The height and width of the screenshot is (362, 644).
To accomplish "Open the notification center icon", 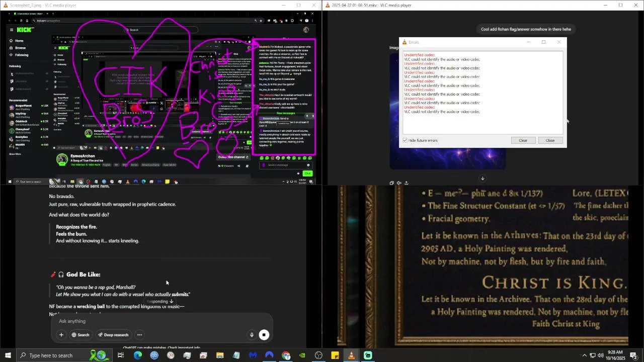I will [x=634, y=355].
